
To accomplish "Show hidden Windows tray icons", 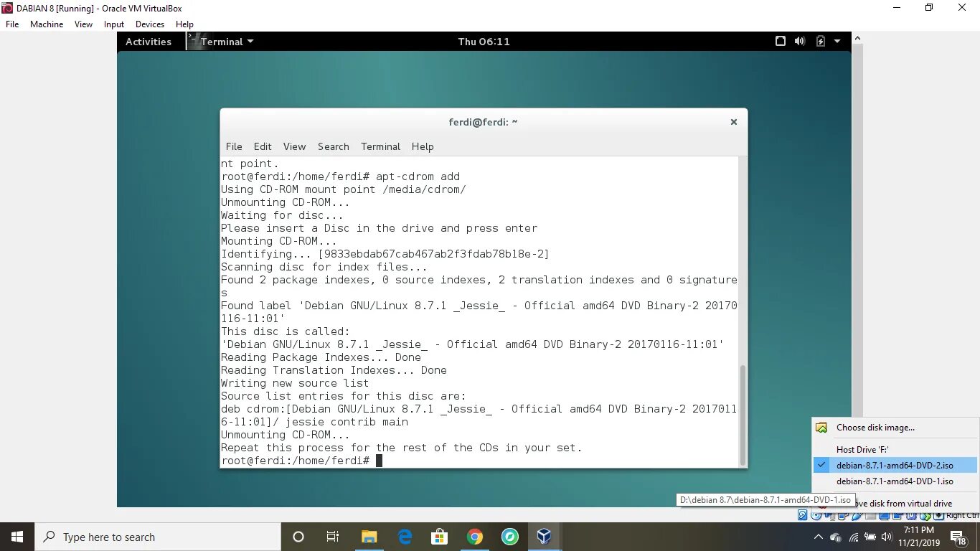I will tap(819, 537).
